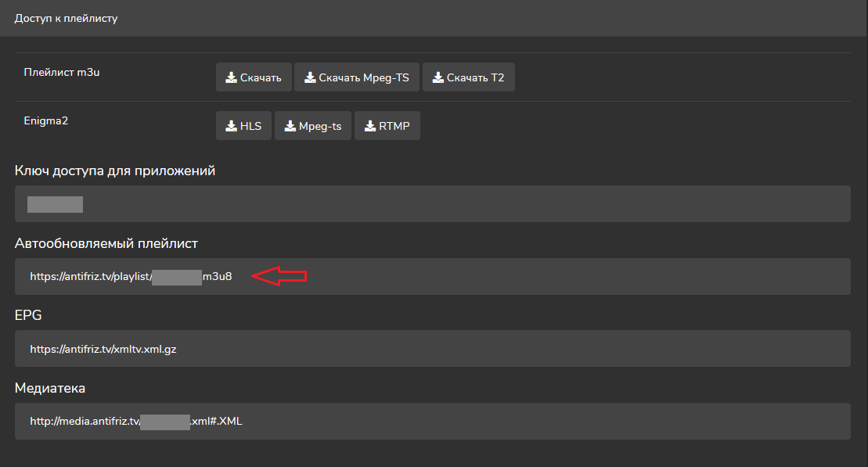
Task: Click the download icon on the Mpeg-ts button
Action: point(290,126)
